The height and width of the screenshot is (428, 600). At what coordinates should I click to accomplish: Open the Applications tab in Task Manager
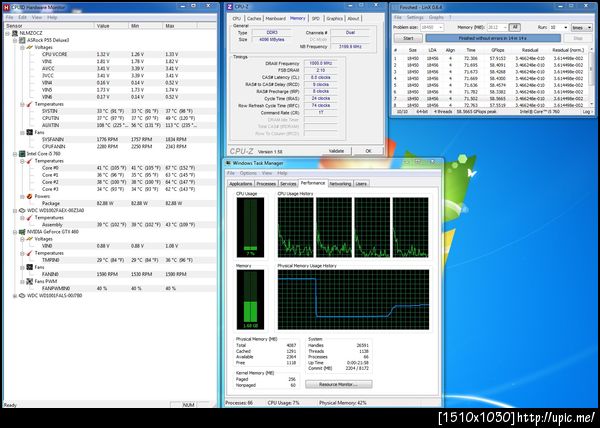tap(240, 184)
